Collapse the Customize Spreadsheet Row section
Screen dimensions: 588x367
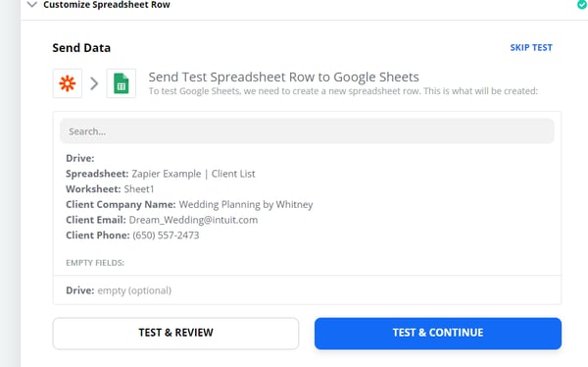tap(32, 5)
